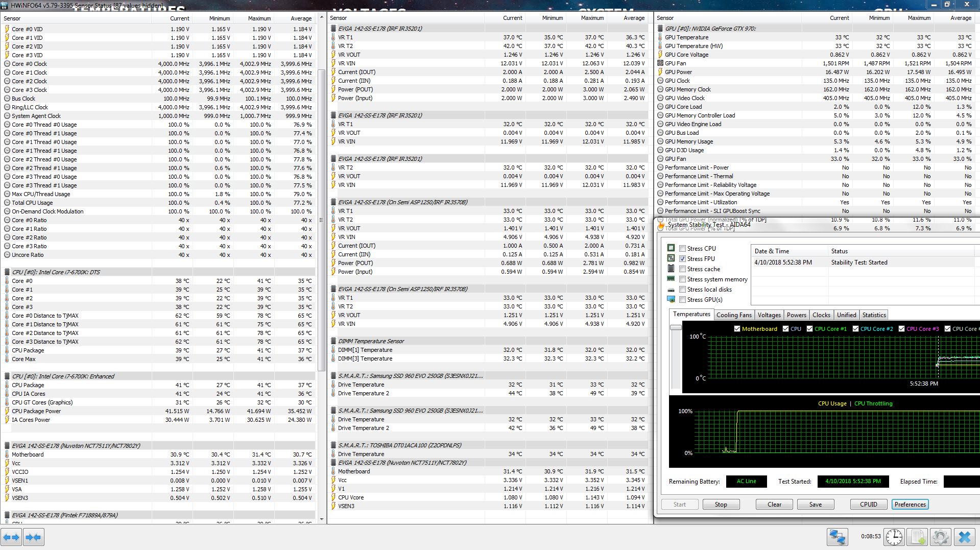Screen dimensions: 980x550
Task: Click the Save button in AIDA64
Action: (816, 505)
